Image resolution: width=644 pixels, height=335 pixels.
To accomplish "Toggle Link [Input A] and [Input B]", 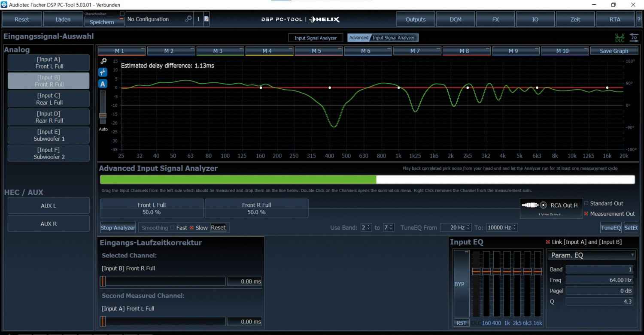I will [548, 242].
